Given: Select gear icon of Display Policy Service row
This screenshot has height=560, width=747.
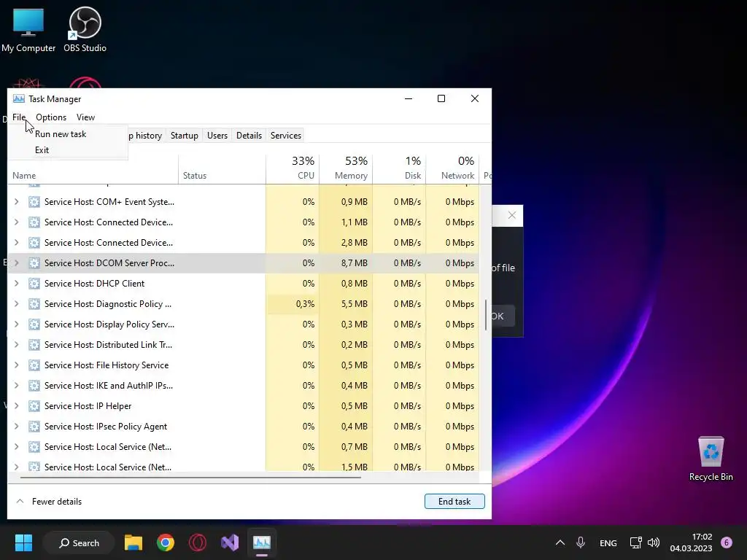Looking at the screenshot, I should (34, 324).
